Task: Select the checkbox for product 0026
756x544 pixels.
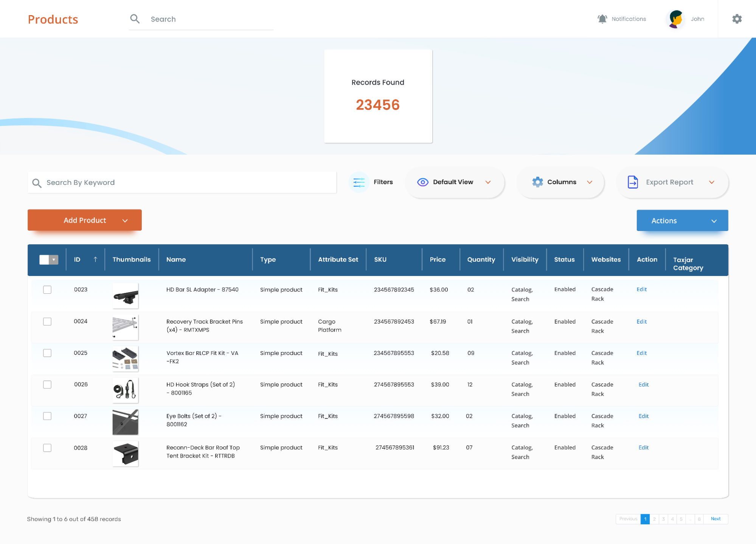Action: (47, 385)
